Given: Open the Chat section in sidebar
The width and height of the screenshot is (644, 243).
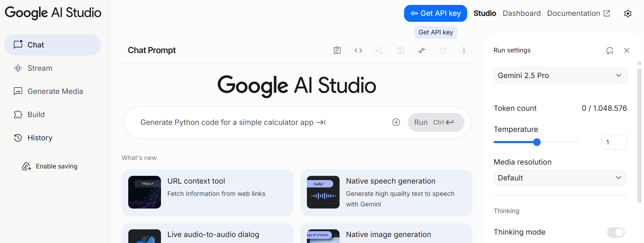Looking at the screenshot, I should [52, 45].
